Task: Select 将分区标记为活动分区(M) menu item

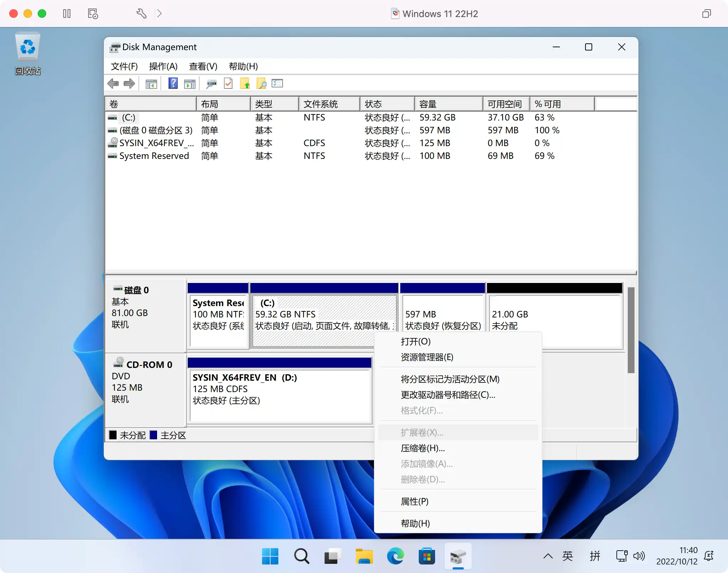Action: (x=458, y=379)
